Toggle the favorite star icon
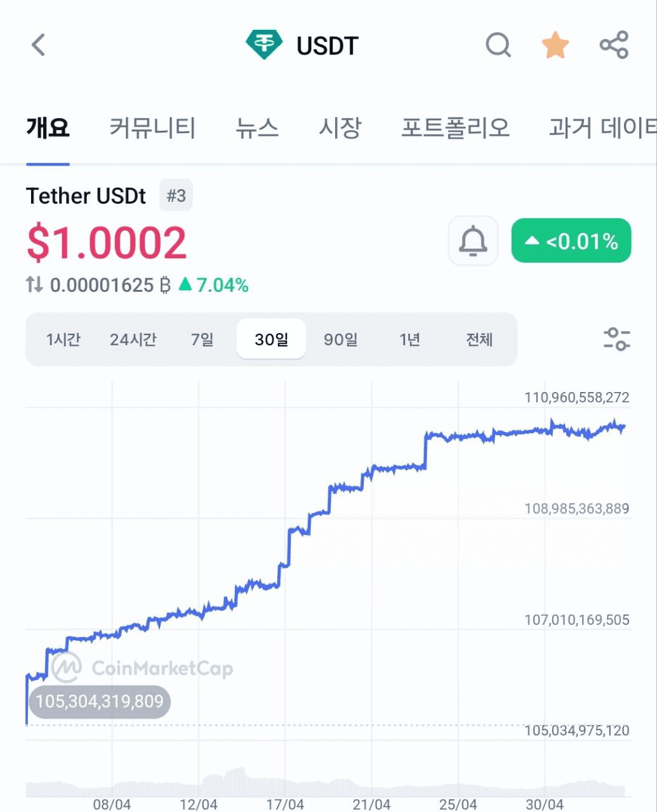The image size is (657, 812). tap(555, 46)
